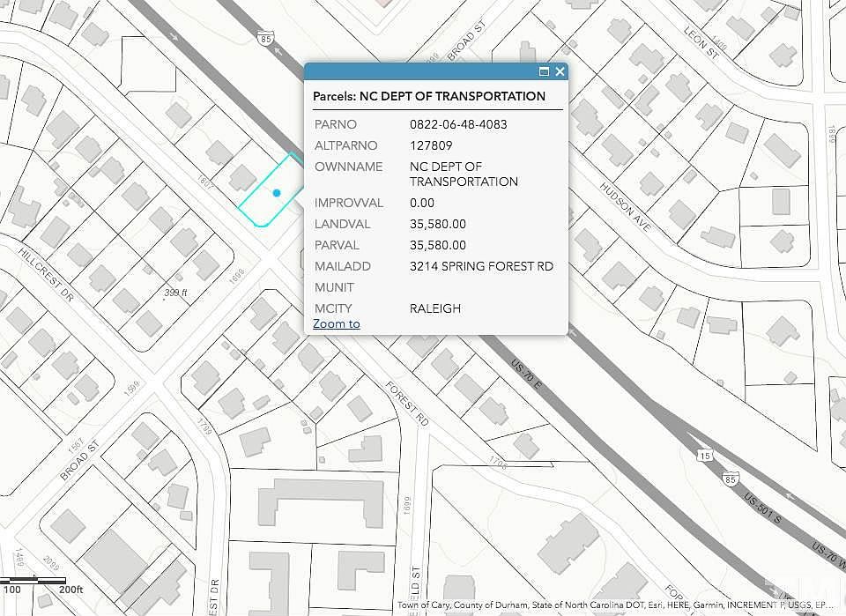Click the BROAD ST label at lower left
The image size is (846, 616).
[80, 460]
